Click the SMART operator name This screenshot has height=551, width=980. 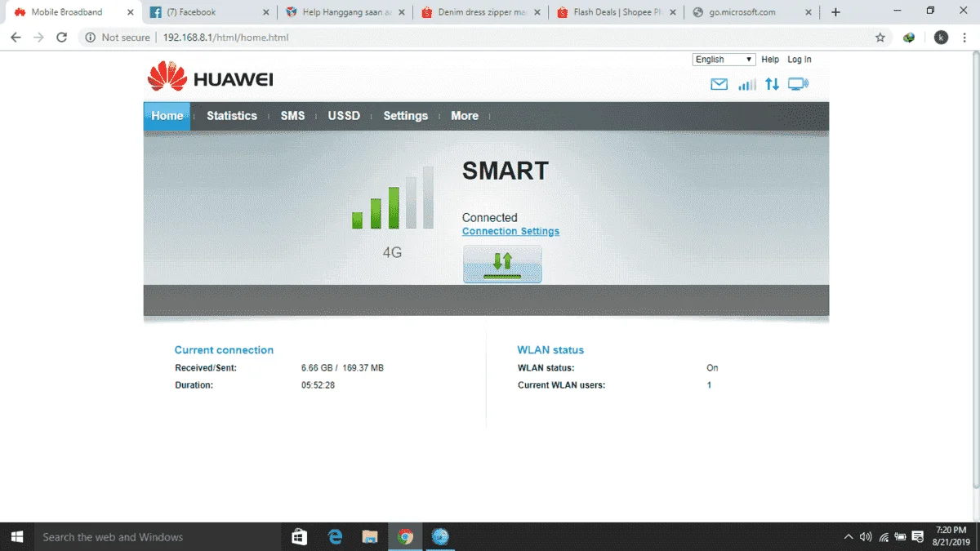(506, 171)
